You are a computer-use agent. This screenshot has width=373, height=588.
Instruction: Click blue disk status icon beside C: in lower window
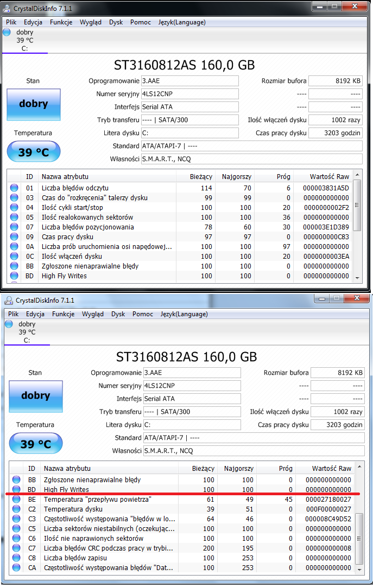(9, 324)
